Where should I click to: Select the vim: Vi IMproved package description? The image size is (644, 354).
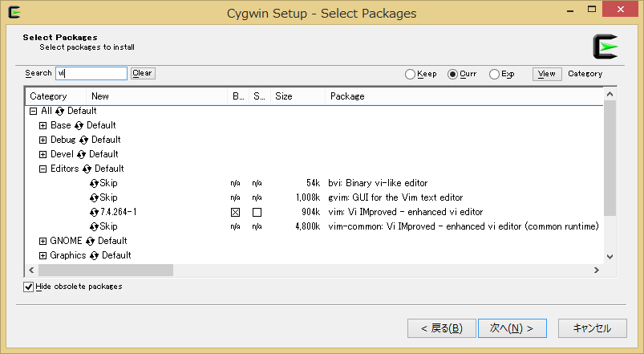coord(405,212)
